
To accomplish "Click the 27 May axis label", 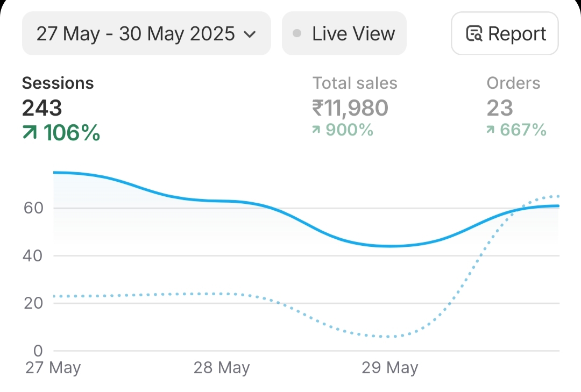I will pyautogui.click(x=53, y=368).
